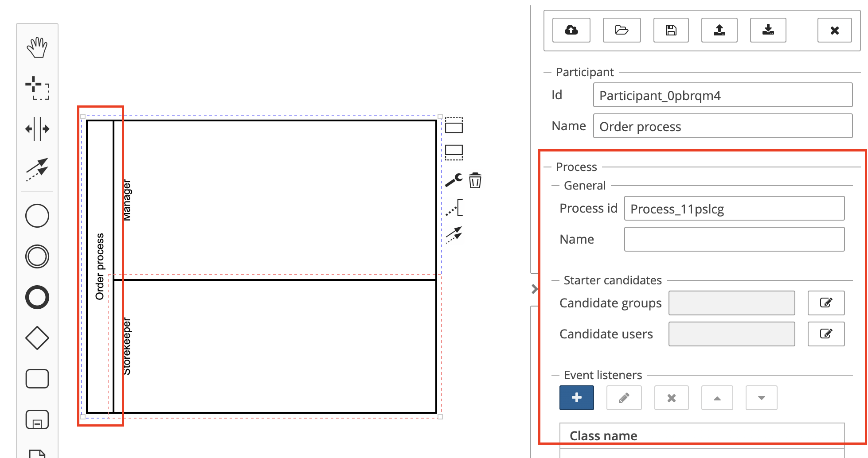Collapse the properties panel with chevron
This screenshot has width=868, height=458.
click(x=535, y=289)
